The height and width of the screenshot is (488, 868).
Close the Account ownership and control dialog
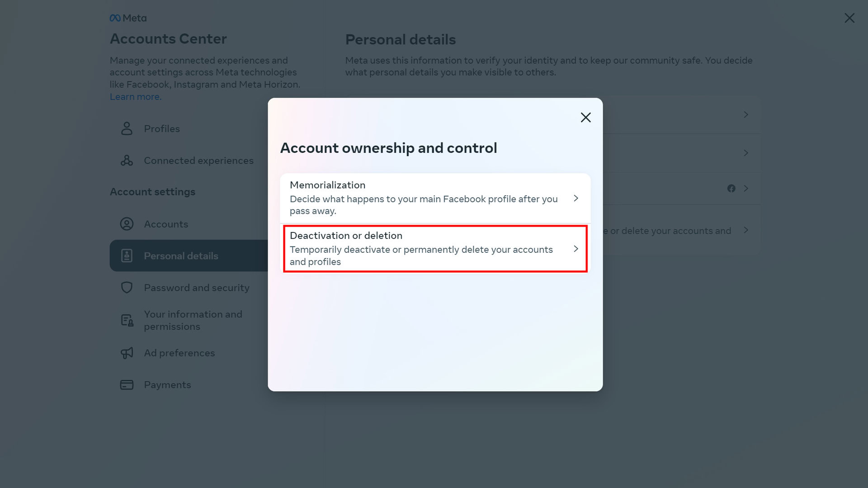(x=585, y=118)
